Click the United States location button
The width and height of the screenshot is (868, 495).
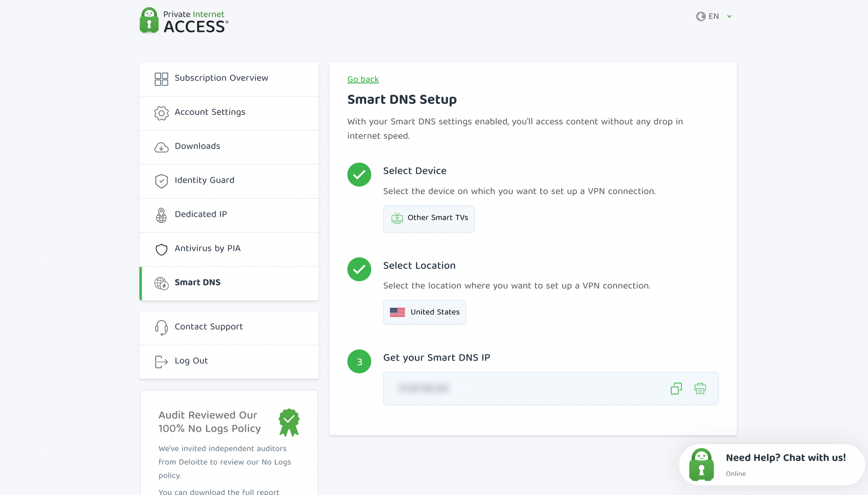[424, 312]
